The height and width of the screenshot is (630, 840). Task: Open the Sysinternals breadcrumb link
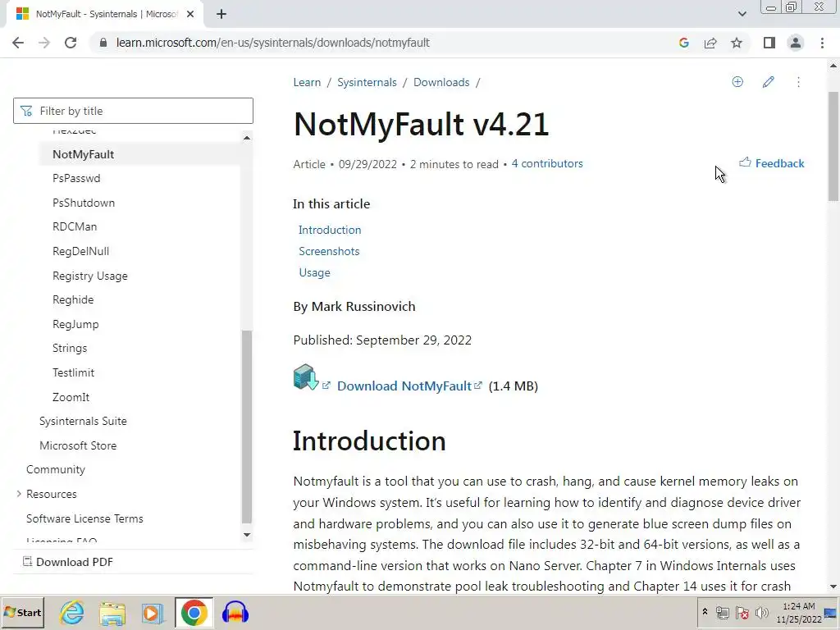(367, 83)
